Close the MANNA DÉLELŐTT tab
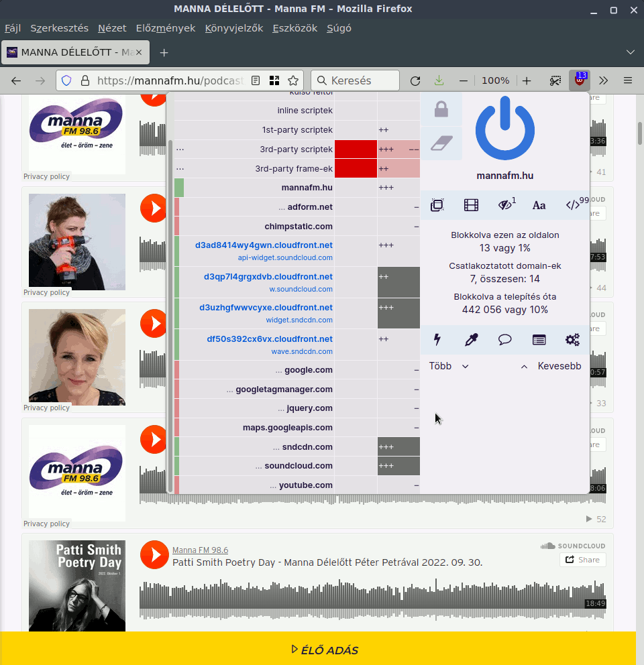The image size is (644, 665). 138,52
